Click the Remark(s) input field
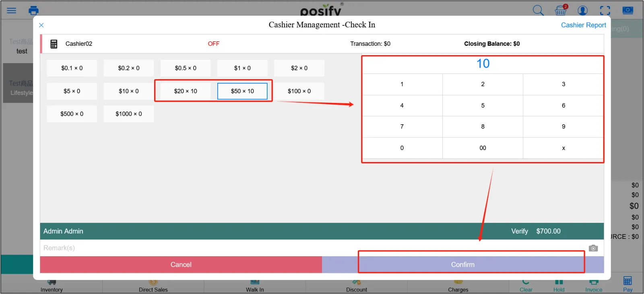The width and height of the screenshot is (644, 294). (282, 248)
